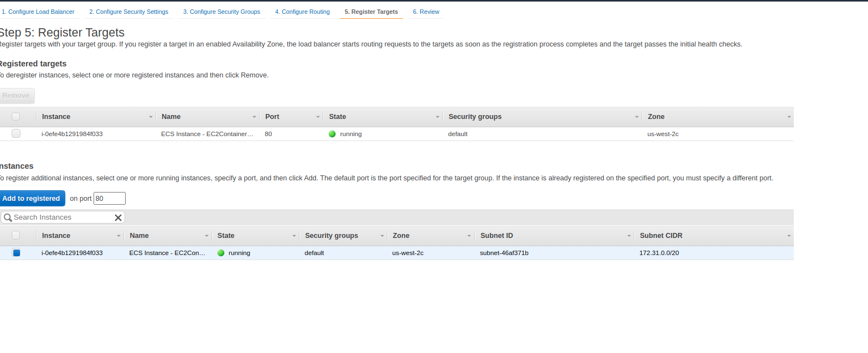Image resolution: width=868 pixels, height=353 pixels.
Task: Open 2. Configure Security Settings tab
Action: coord(128,12)
